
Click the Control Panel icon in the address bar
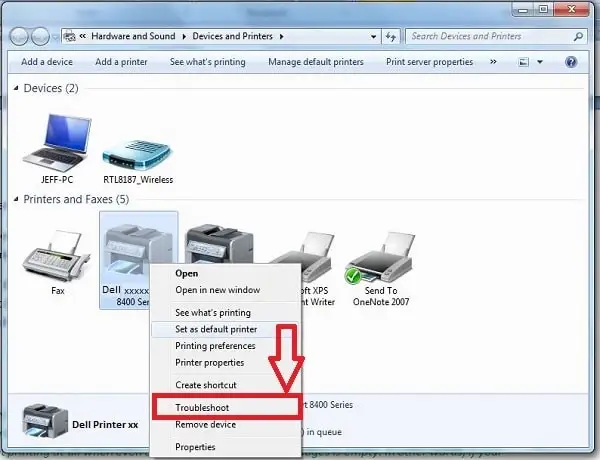click(70, 36)
